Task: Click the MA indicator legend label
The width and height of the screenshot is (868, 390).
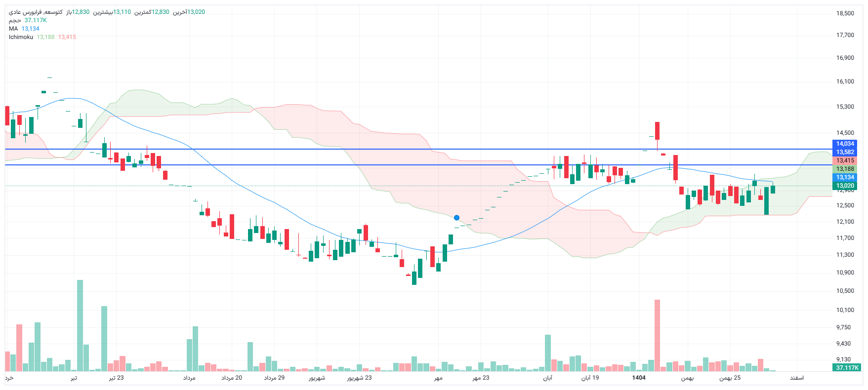Action: (13, 29)
